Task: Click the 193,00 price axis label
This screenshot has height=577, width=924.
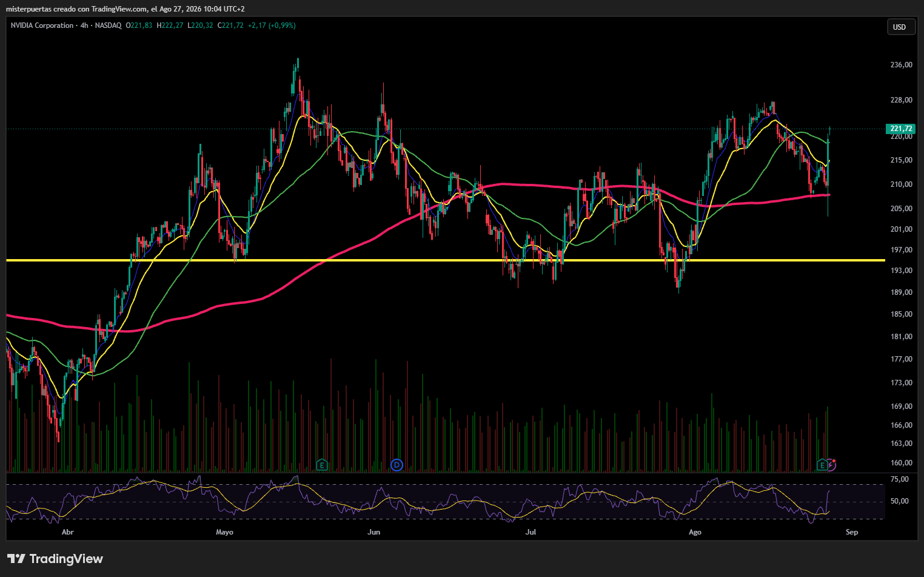Action: (x=901, y=271)
